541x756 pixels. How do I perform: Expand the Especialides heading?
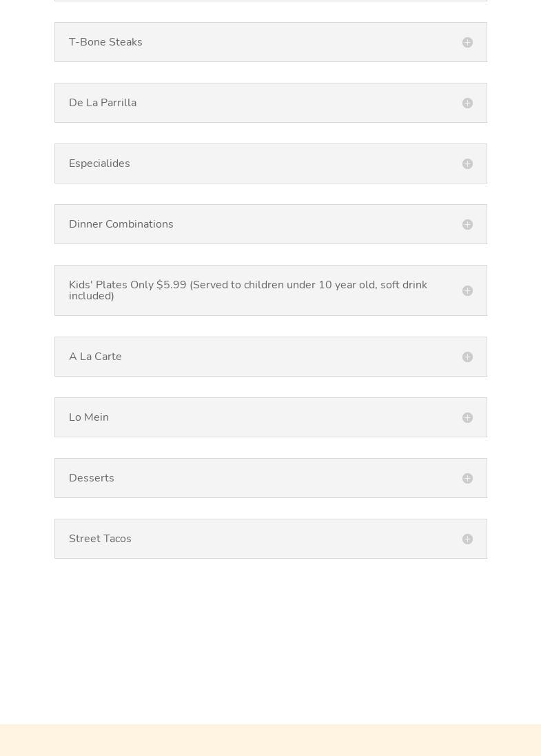click(99, 163)
